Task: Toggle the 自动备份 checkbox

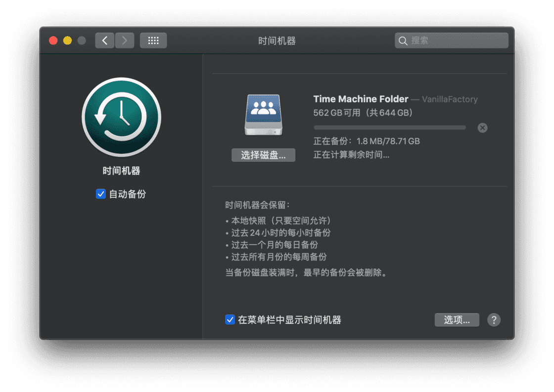Action: coord(101,194)
